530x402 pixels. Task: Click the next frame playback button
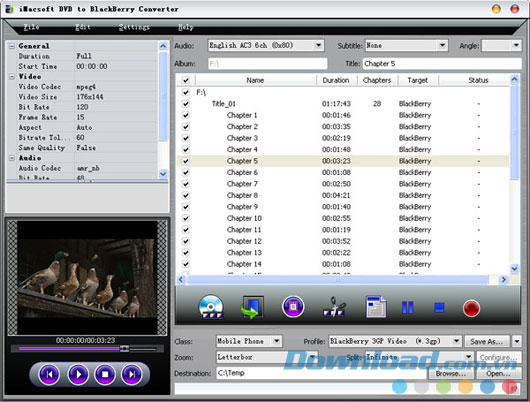point(131,374)
